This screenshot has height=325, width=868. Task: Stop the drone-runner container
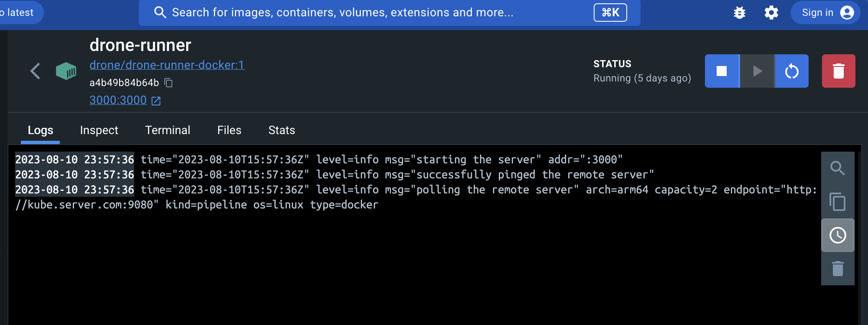click(x=722, y=71)
